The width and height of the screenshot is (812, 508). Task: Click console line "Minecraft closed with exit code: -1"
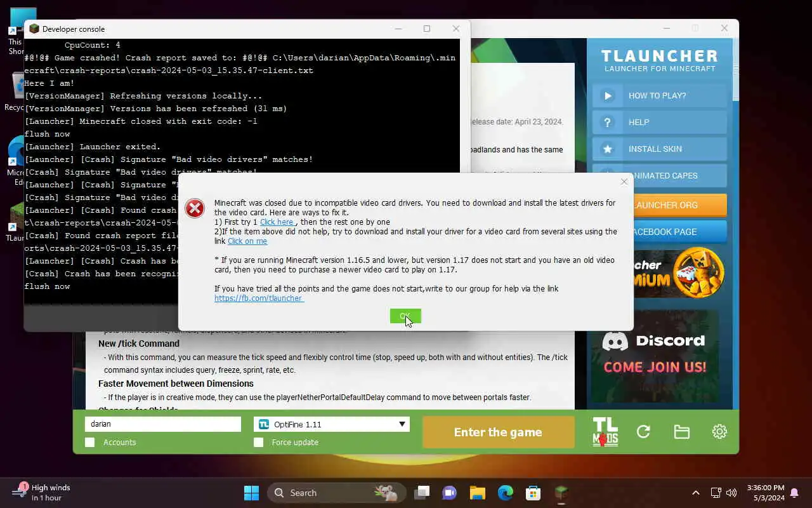pos(168,121)
